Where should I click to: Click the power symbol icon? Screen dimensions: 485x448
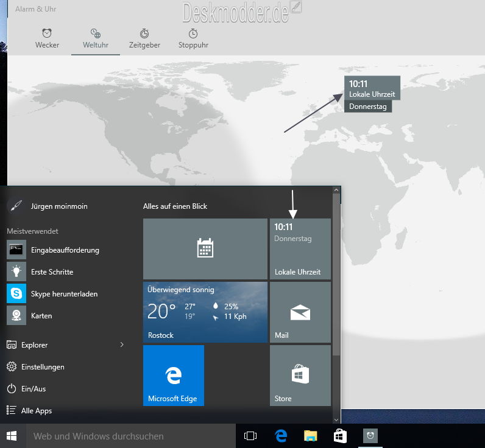(12, 389)
